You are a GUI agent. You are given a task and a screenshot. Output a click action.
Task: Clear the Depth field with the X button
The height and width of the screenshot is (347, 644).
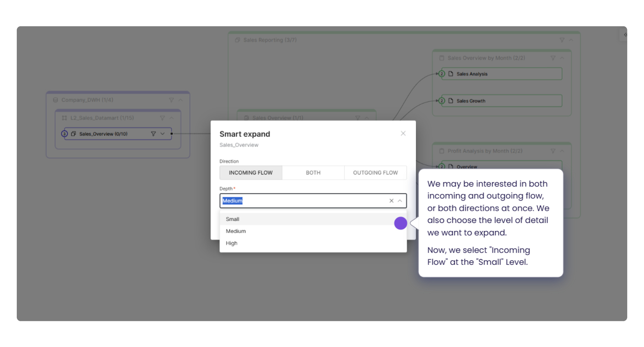pyautogui.click(x=391, y=201)
